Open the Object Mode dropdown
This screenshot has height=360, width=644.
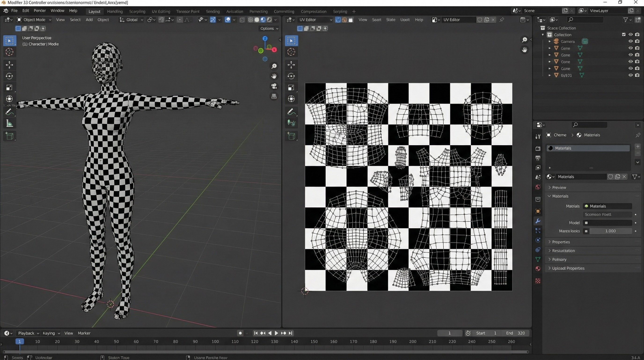(x=34, y=19)
